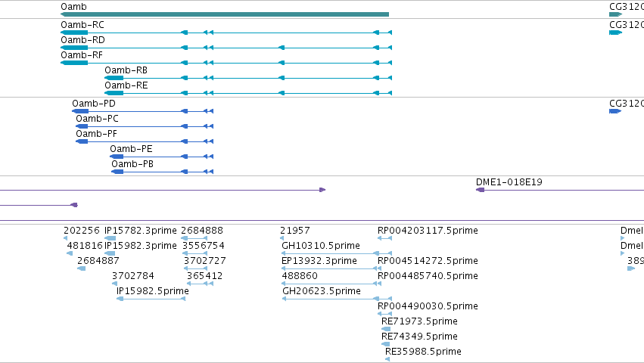Viewport: 644px width, 363px height.
Task: Click the Oamb-PE protein label
Action: tap(131, 149)
